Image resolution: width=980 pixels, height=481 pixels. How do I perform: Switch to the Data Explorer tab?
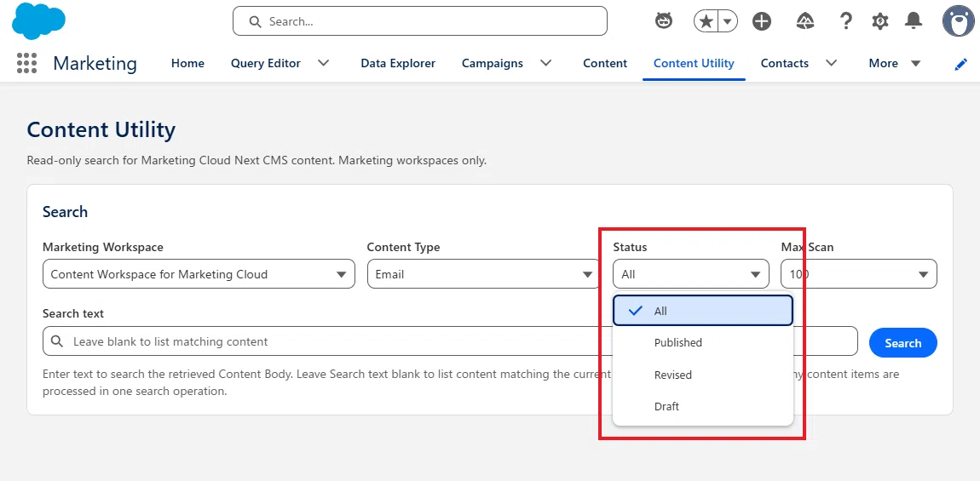coord(398,63)
